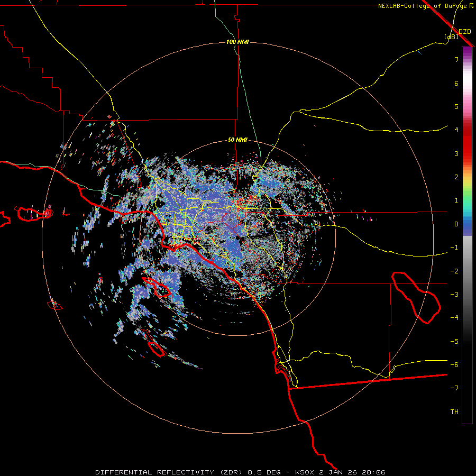Viewport: 476px width, 476px height.
Task: Click the 1 value on color scale
Action: pyautogui.click(x=456, y=200)
